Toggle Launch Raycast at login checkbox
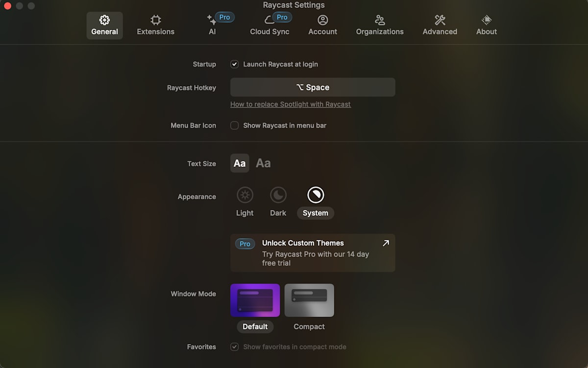This screenshot has height=368, width=588. click(x=235, y=64)
